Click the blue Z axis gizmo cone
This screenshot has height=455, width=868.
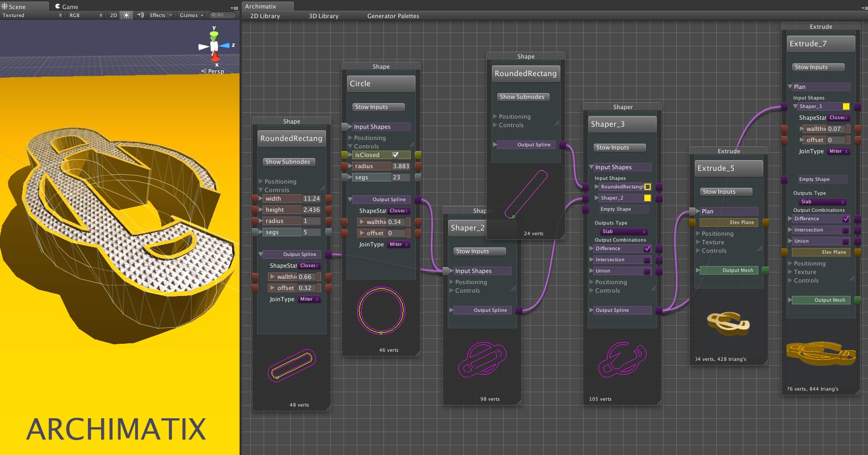pyautogui.click(x=225, y=46)
